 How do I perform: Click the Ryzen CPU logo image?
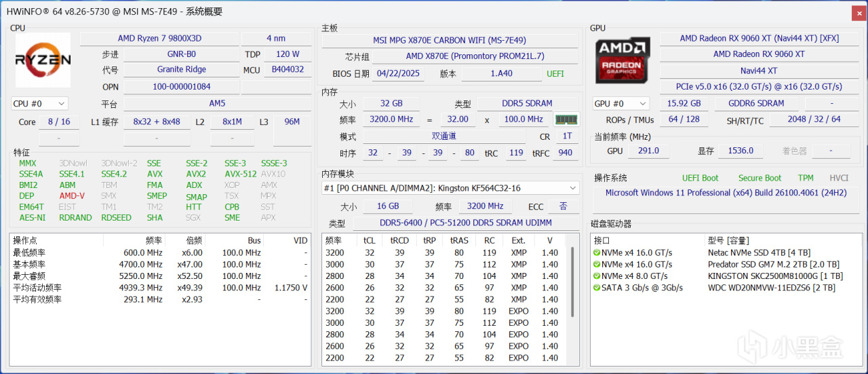(43, 60)
